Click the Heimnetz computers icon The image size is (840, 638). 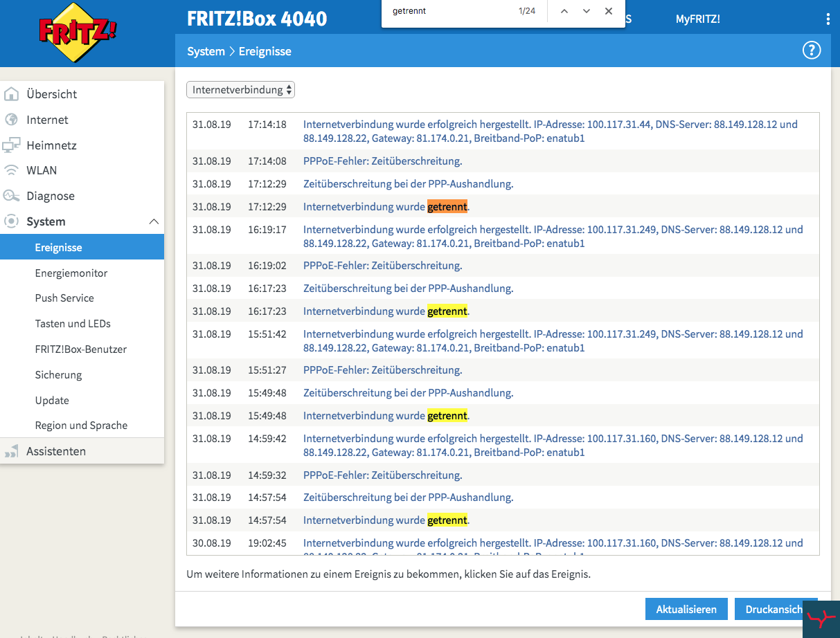click(x=11, y=145)
